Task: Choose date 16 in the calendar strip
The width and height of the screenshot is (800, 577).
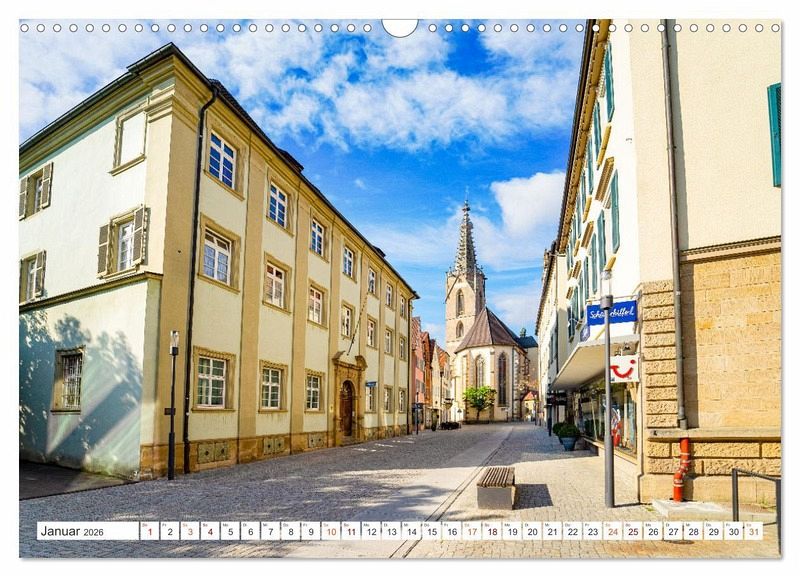Action: pyautogui.click(x=452, y=531)
